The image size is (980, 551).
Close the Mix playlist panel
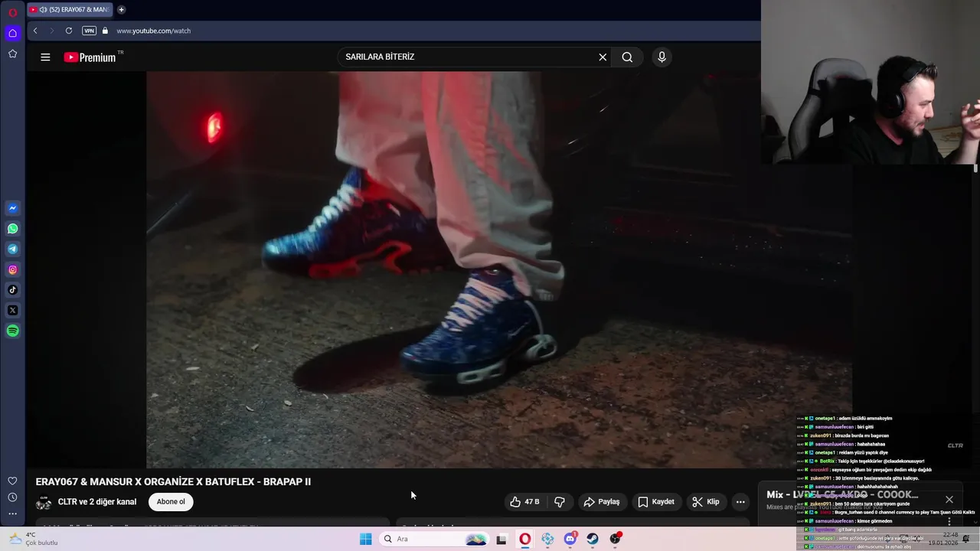pyautogui.click(x=949, y=500)
